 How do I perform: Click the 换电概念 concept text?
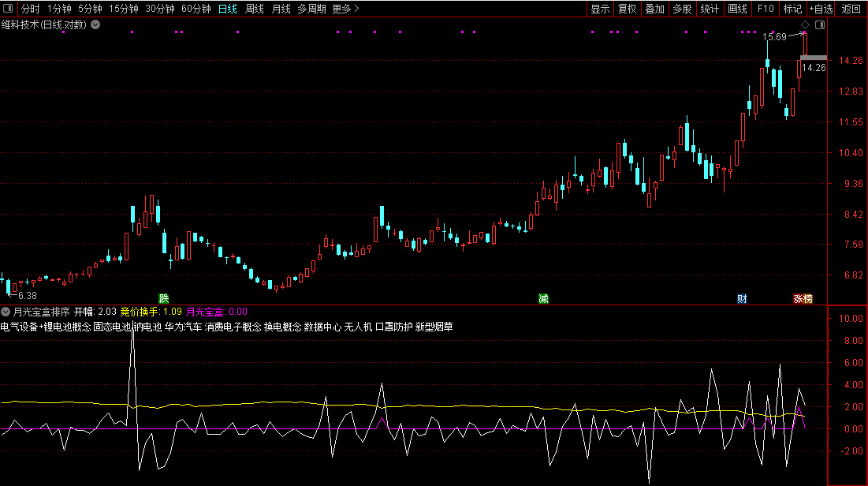[x=283, y=327]
